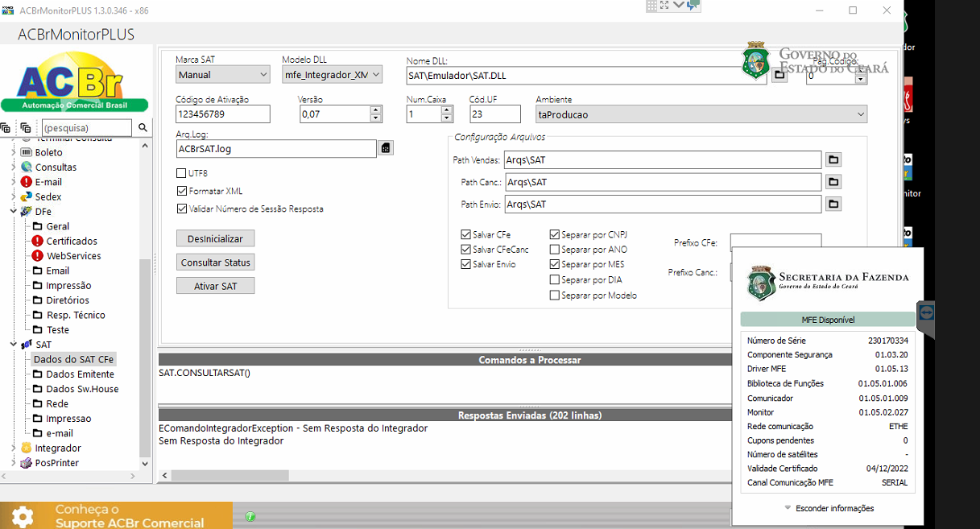This screenshot has width=980, height=529.
Task: Browse folder for Path Envio
Action: (833, 205)
